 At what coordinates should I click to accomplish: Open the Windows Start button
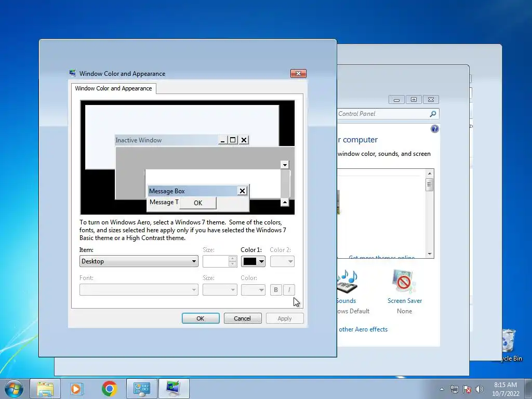pyautogui.click(x=14, y=389)
